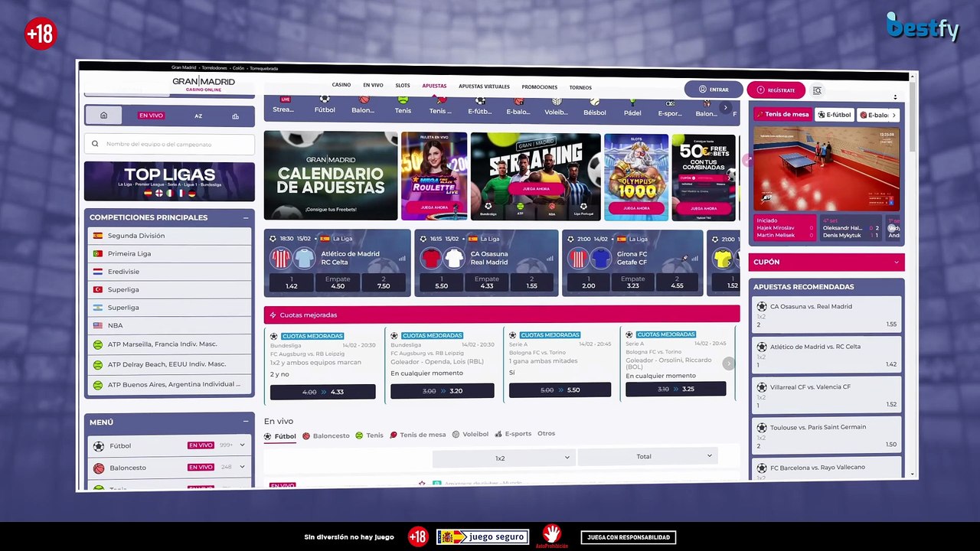Screen dimensions: 980x551
Task: Open ATP Marseilla, Francia Indiv. Masc.
Action: [x=168, y=344]
